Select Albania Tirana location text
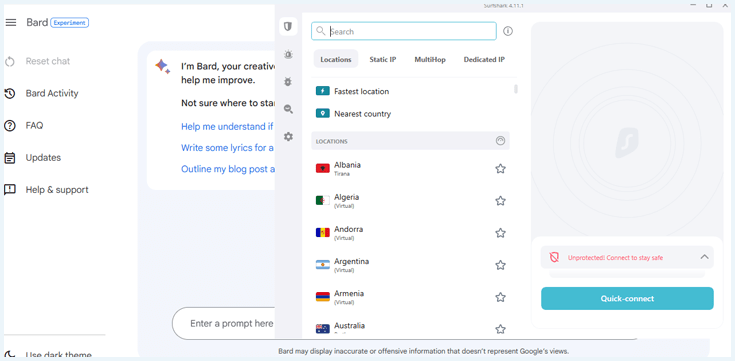 (x=347, y=168)
